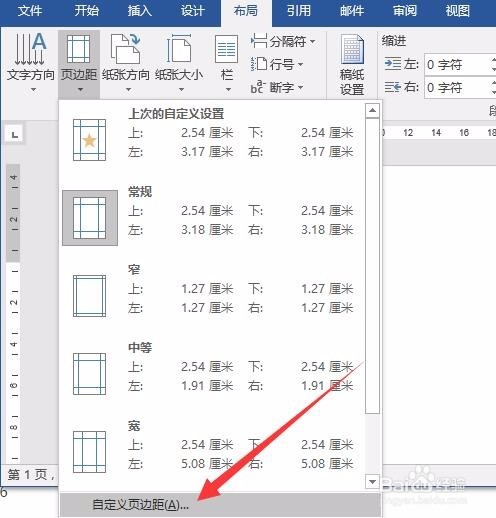Click the margin list scroll-down arrow
The height and width of the screenshot is (518, 496).
coord(372,481)
